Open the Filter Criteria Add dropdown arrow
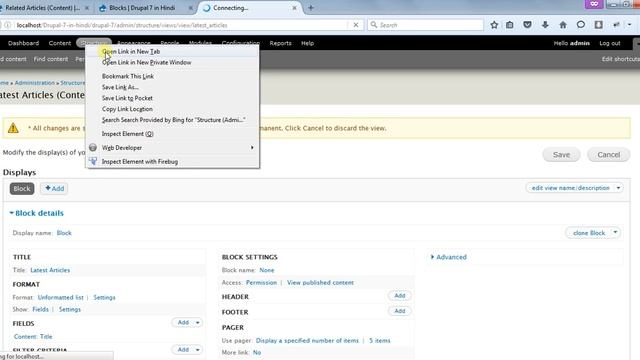The height and width of the screenshot is (360, 640). coord(198,350)
